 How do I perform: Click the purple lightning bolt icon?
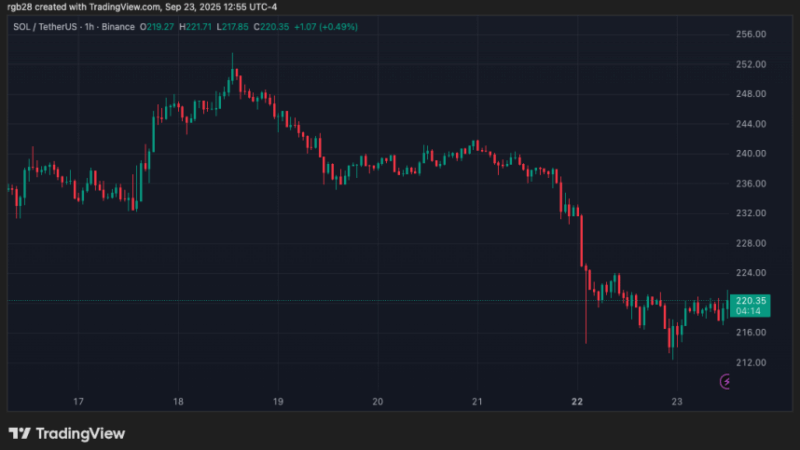click(x=726, y=381)
